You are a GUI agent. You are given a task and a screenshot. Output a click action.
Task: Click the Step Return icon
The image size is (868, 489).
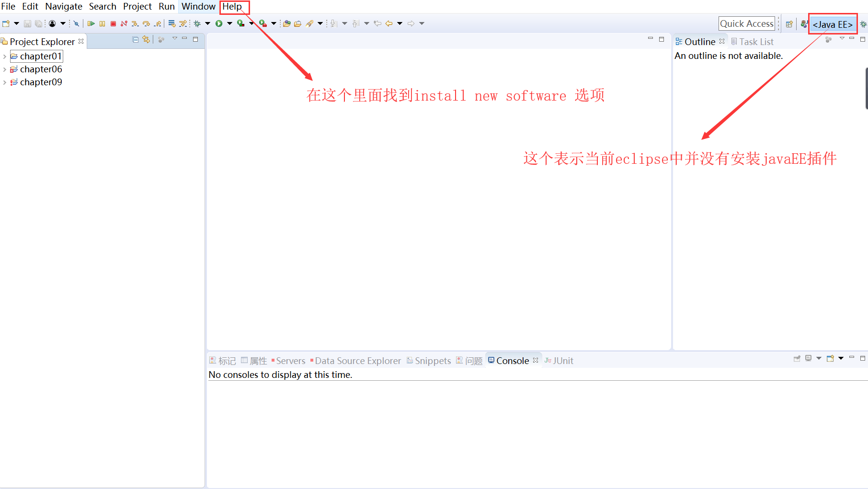(x=157, y=23)
